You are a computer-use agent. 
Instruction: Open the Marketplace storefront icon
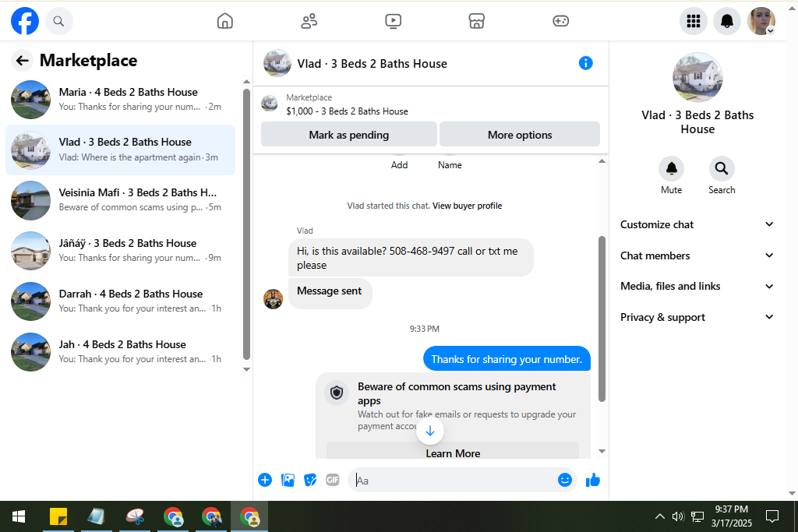476,21
